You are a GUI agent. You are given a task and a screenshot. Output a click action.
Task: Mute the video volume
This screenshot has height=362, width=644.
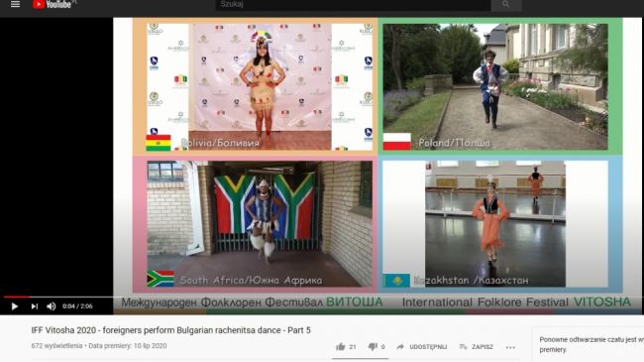pyautogui.click(x=52, y=306)
